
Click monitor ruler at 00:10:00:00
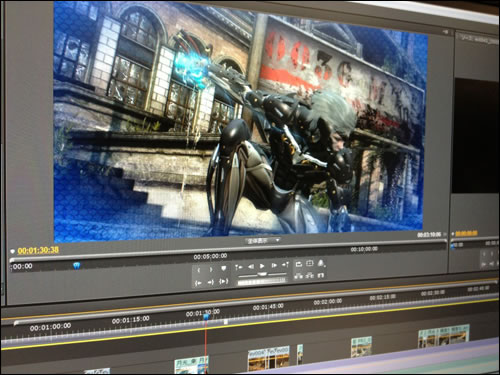(x=364, y=249)
